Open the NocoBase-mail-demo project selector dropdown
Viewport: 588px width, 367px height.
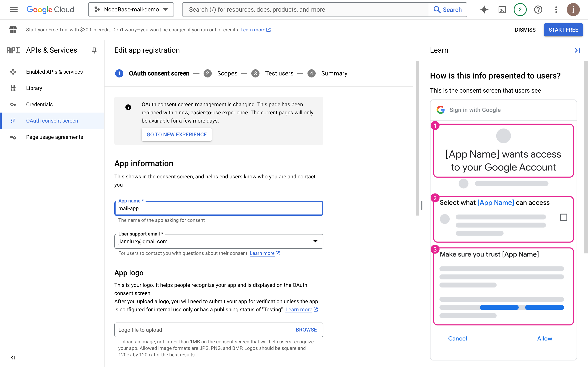(131, 9)
